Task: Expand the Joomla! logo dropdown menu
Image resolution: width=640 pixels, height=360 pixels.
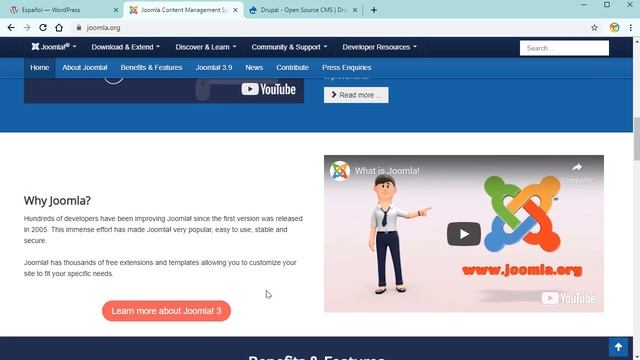Action: (x=54, y=47)
